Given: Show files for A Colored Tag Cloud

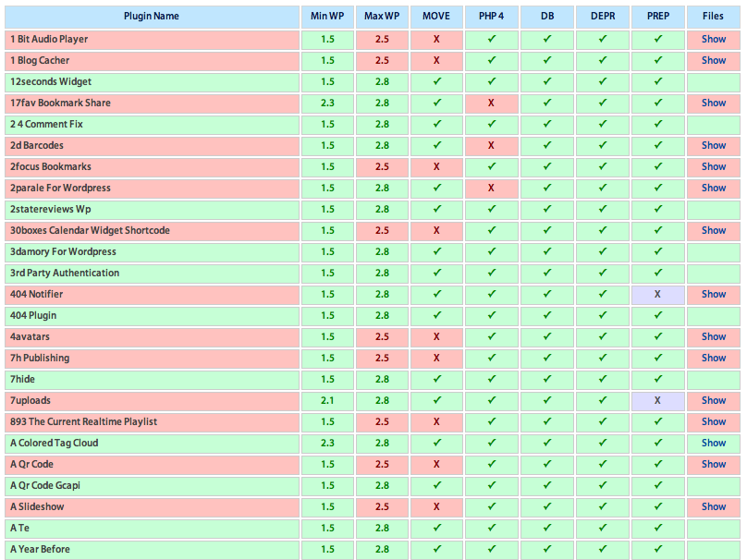Looking at the screenshot, I should (713, 443).
